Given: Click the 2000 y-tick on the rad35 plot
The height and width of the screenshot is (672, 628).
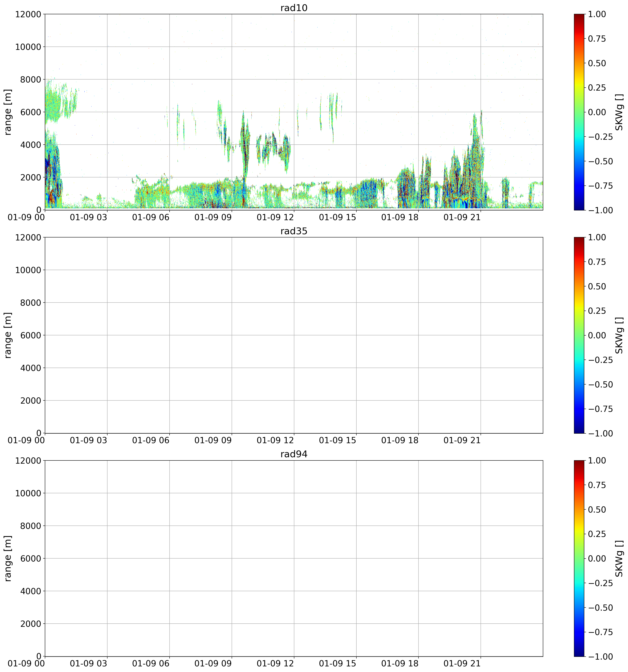Looking at the screenshot, I should coord(30,401).
